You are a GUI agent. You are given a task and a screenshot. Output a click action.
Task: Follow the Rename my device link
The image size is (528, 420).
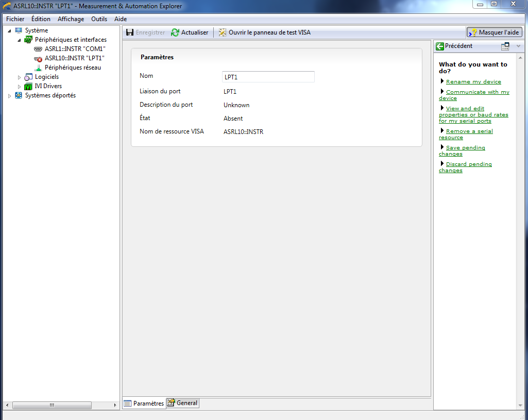pyautogui.click(x=473, y=81)
